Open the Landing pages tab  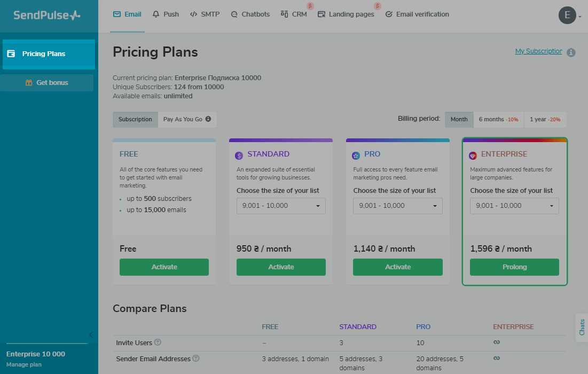(346, 14)
